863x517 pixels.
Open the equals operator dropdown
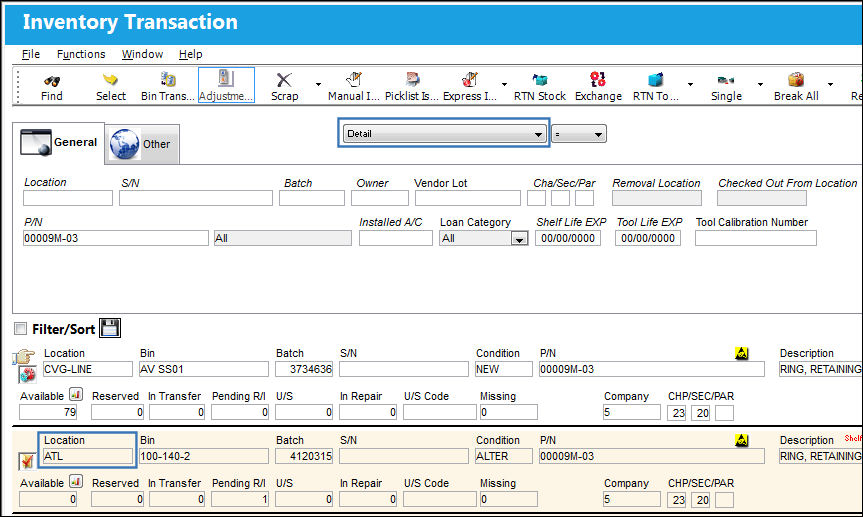(x=579, y=134)
